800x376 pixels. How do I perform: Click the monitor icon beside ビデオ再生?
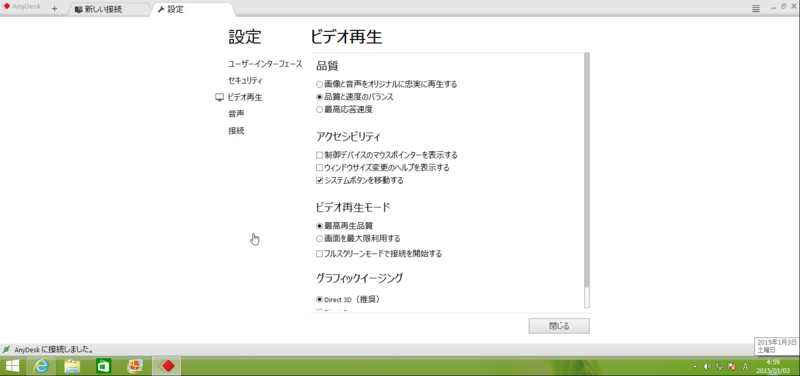click(x=220, y=97)
